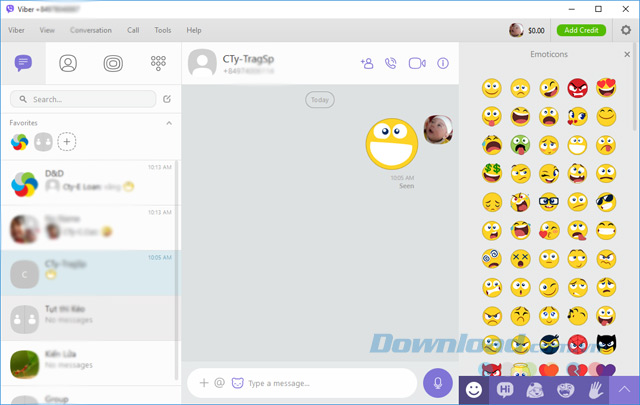Insert the Batman mask emoticon
Image resolution: width=640 pixels, height=405 pixels.
coord(606,344)
